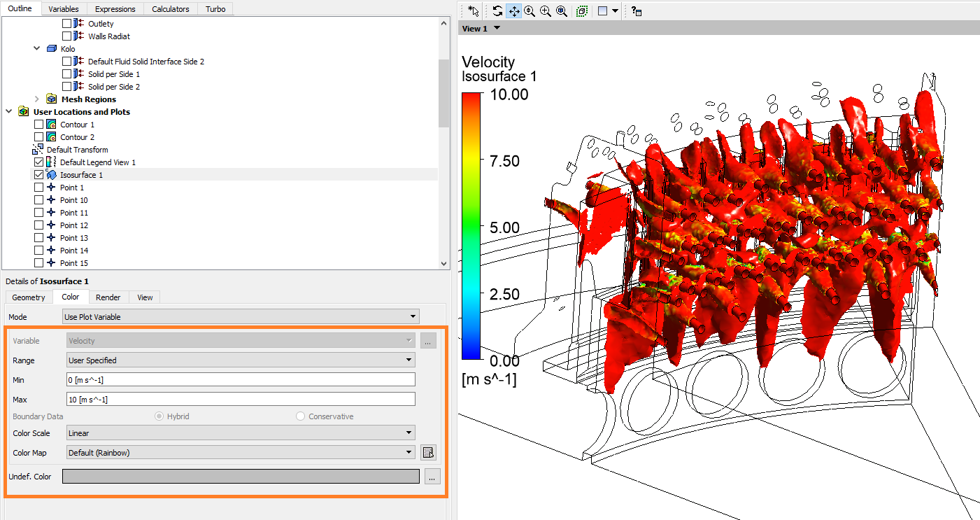
Task: Activate the select/pick mode cursor tool
Action: point(474,11)
